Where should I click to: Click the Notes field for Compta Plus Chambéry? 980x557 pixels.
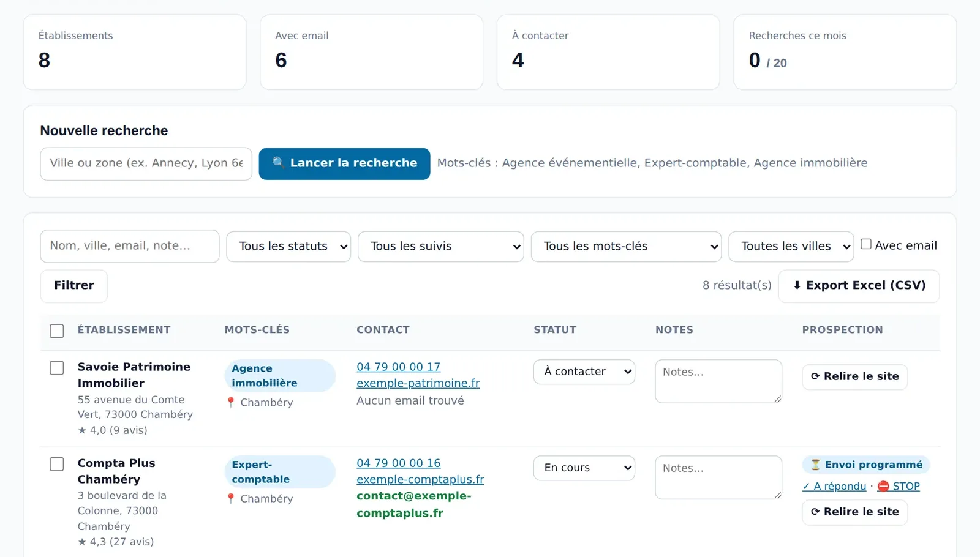(718, 477)
